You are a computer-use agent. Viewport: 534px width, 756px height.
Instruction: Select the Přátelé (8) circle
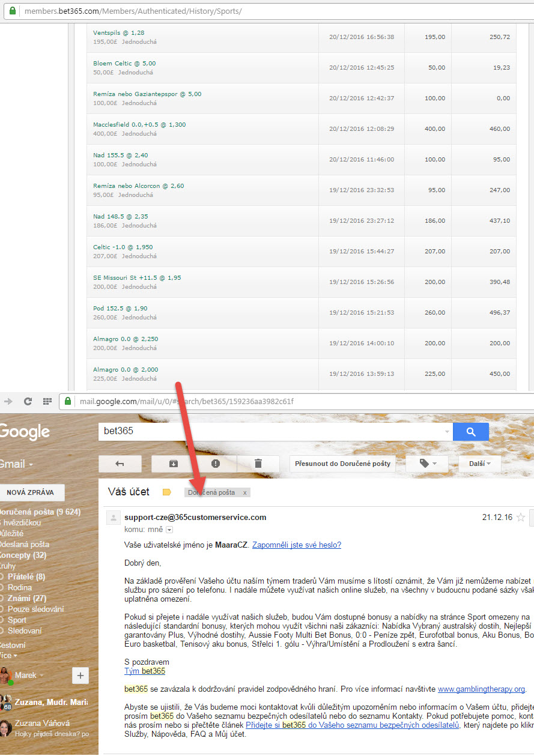(x=26, y=577)
